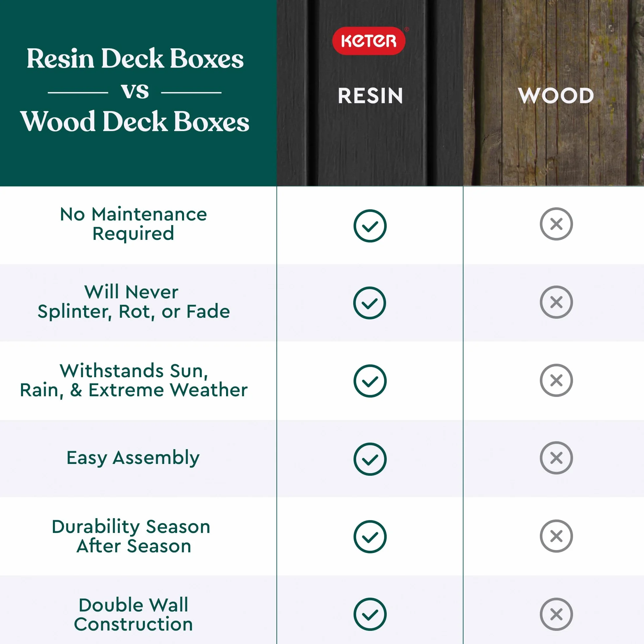The image size is (644, 644).
Task: Click the Double Wall Construction label
Action: [x=133, y=615]
